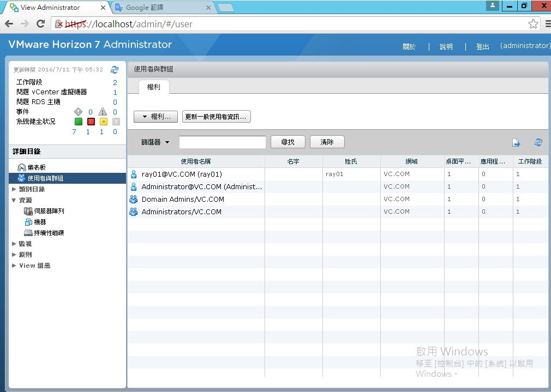Open 儀表板 dashboard in sidebar
The height and width of the screenshot is (392, 551).
click(37, 167)
